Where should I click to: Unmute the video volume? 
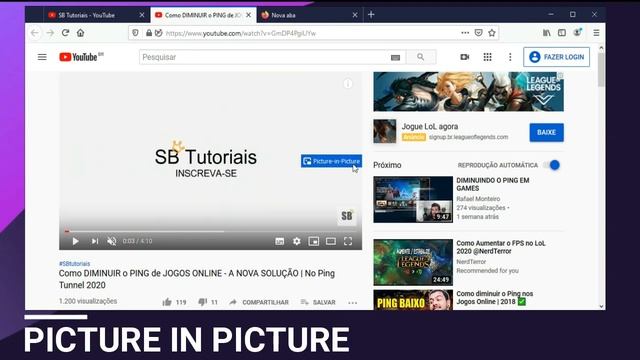pyautogui.click(x=111, y=241)
